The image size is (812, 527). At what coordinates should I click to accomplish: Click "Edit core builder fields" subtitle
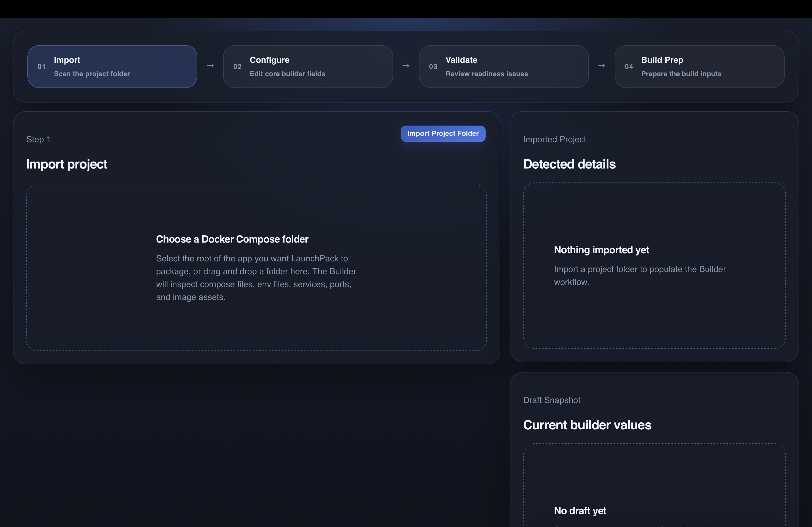(287, 74)
